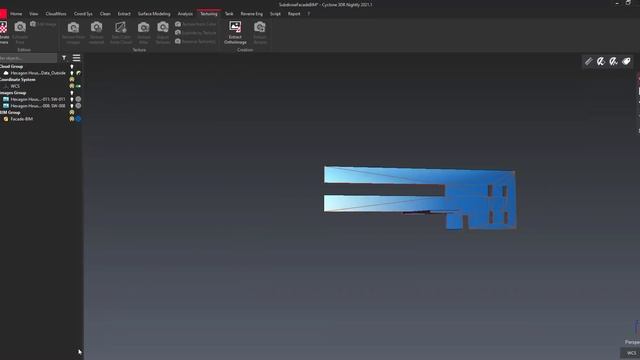Open the Home ribbon tab
Viewport: 640px width, 360px height.
tap(16, 13)
